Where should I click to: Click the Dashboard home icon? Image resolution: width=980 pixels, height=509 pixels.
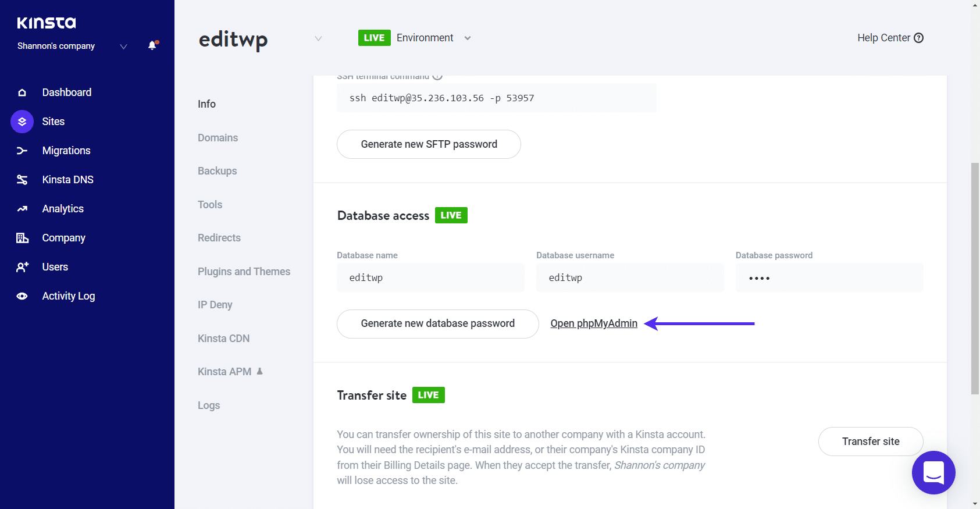[x=22, y=92]
